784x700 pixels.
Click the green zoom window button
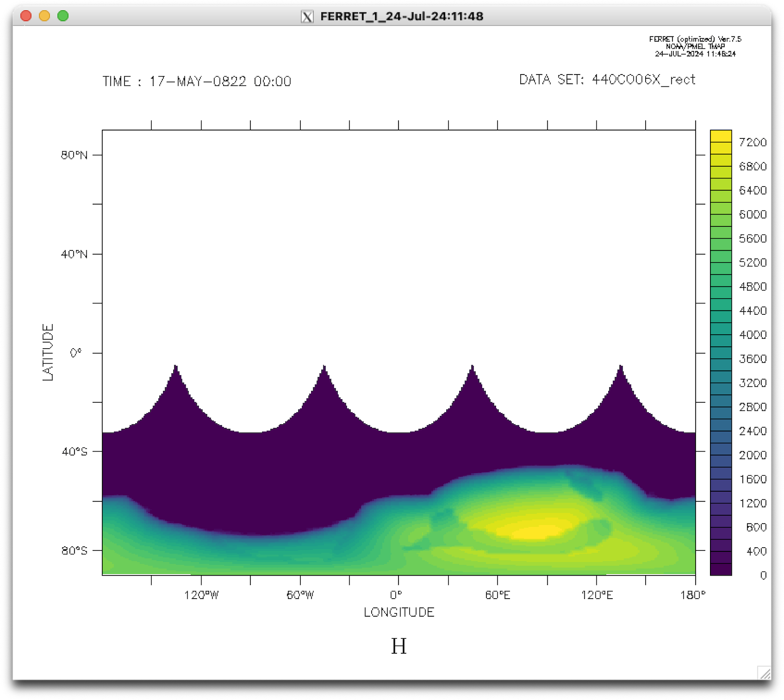[63, 16]
